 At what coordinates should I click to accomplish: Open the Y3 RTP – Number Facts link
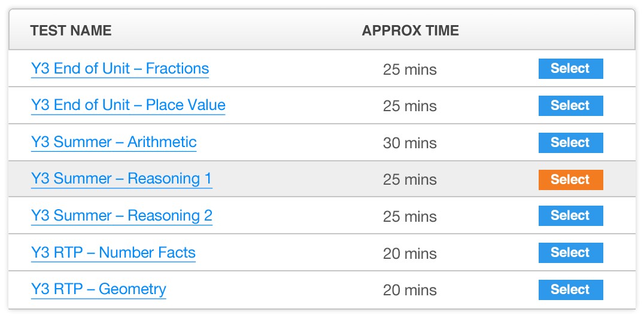pyautogui.click(x=113, y=253)
